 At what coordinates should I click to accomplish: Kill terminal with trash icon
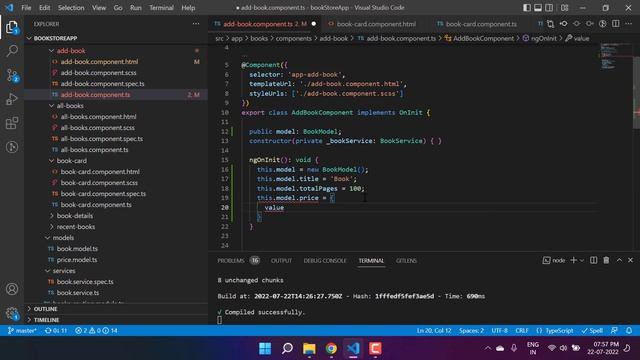click(x=606, y=260)
